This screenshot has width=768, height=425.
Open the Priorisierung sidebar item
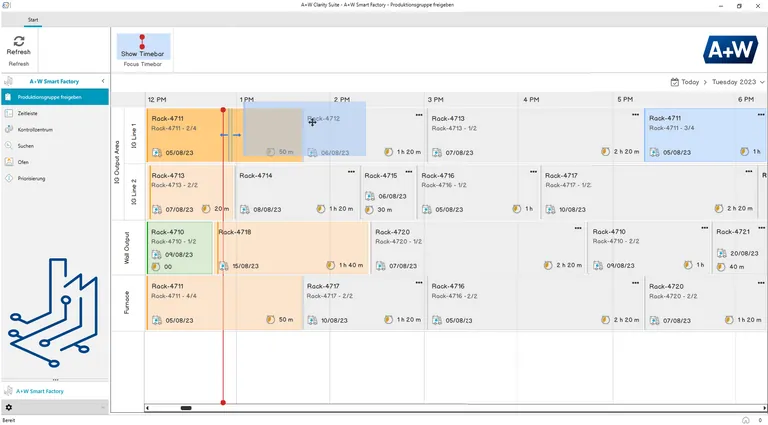point(31,178)
